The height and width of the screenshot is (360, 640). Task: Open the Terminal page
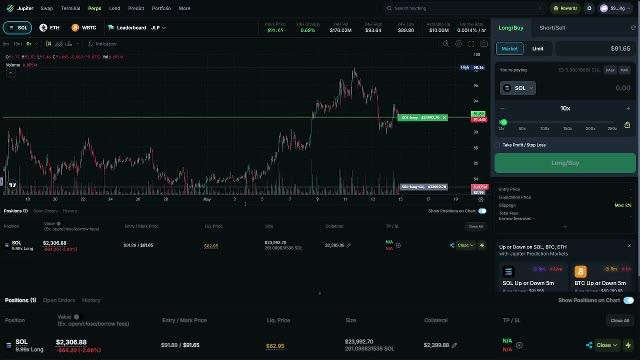(x=70, y=8)
